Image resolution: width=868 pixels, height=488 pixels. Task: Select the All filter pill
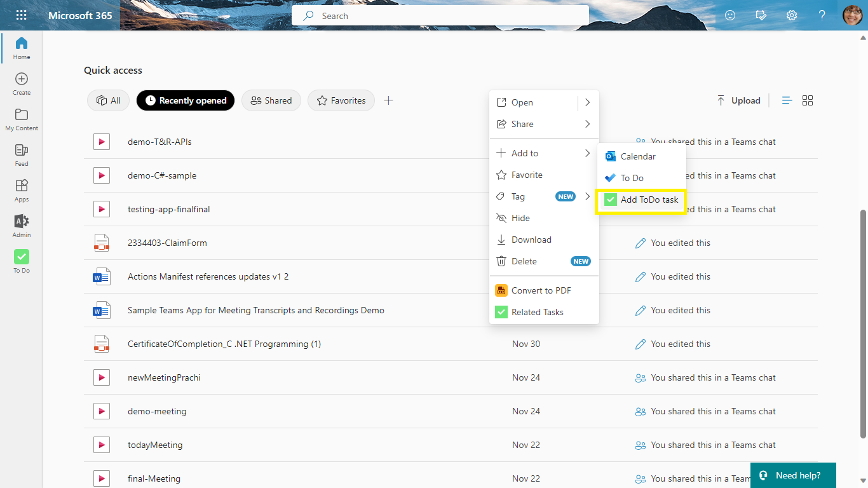pos(109,100)
